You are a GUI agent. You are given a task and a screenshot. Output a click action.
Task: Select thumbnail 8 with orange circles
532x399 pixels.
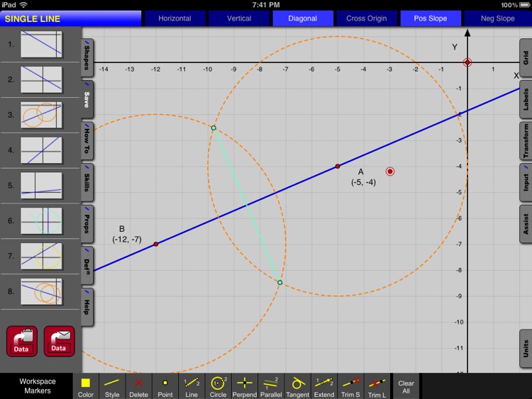point(41,291)
